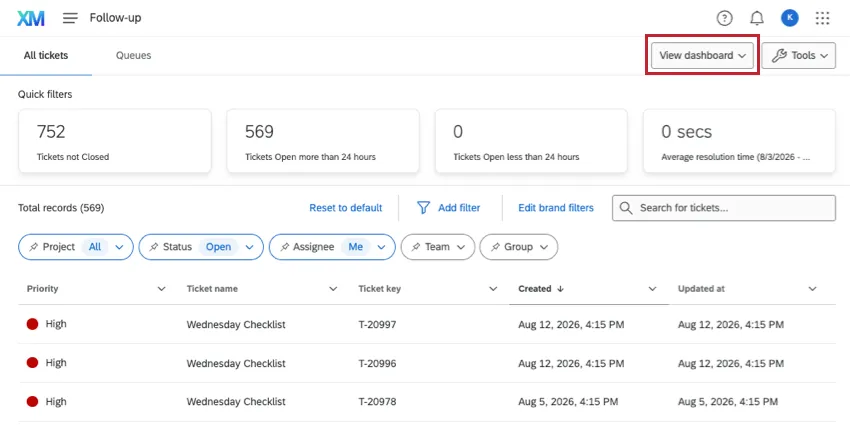This screenshot has height=425, width=850.
Task: Select Tickets Open less than 24 hours card
Action: tap(531, 141)
